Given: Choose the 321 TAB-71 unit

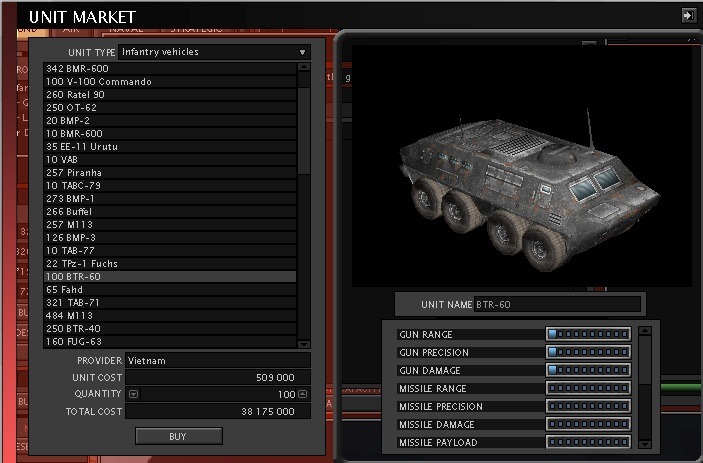Looking at the screenshot, I should point(170,302).
